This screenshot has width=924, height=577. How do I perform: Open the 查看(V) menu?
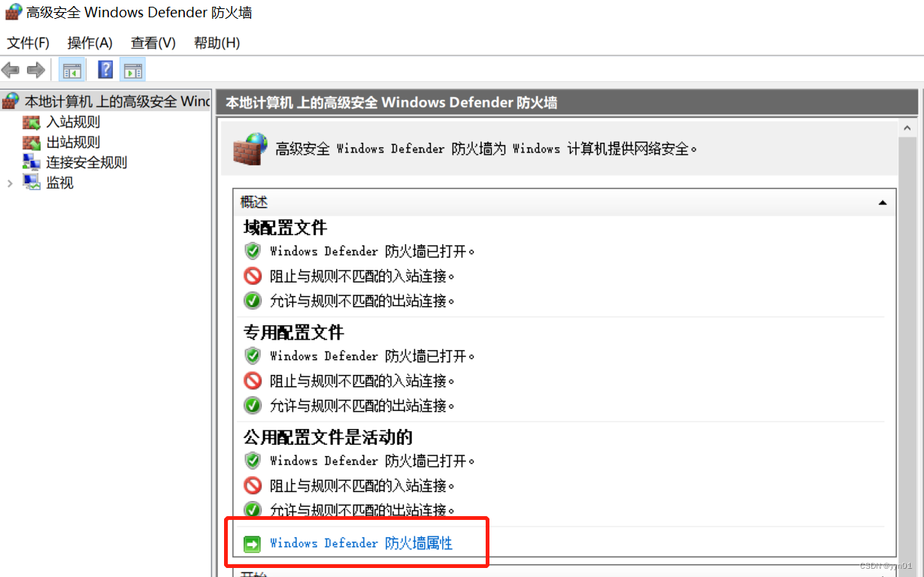(x=153, y=43)
